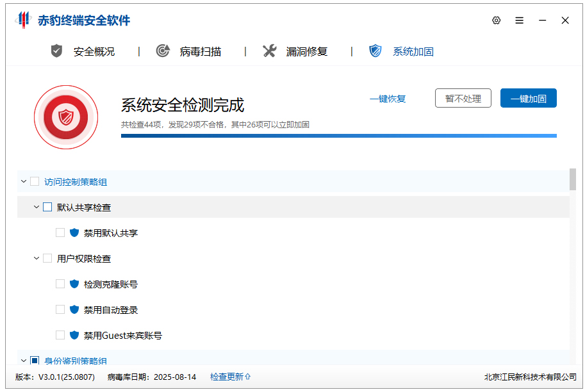
Task: Start hardening with 一键加固 button
Action: point(528,98)
